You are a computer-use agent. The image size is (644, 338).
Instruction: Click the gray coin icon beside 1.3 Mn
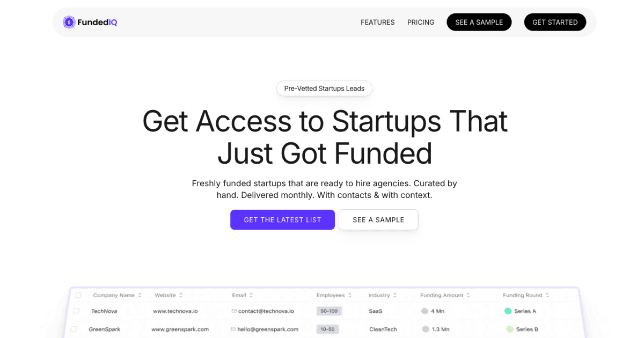tap(425, 329)
